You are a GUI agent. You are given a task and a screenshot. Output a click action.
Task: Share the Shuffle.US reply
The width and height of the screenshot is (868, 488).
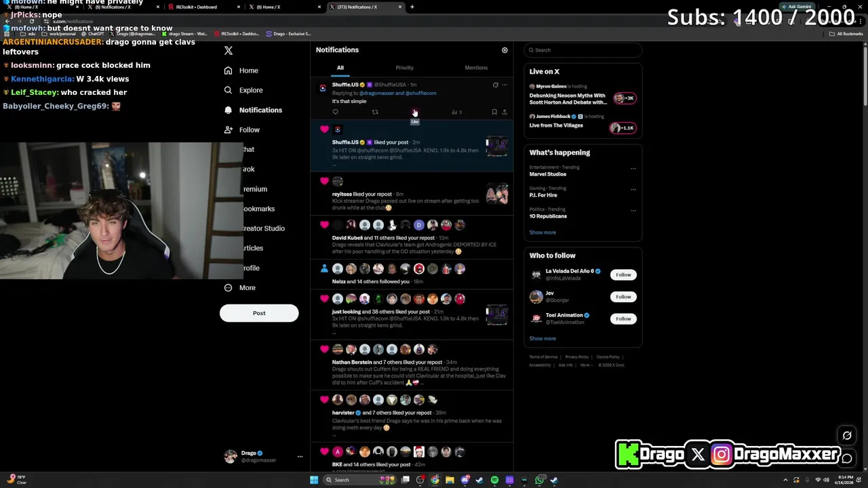pyautogui.click(x=505, y=113)
